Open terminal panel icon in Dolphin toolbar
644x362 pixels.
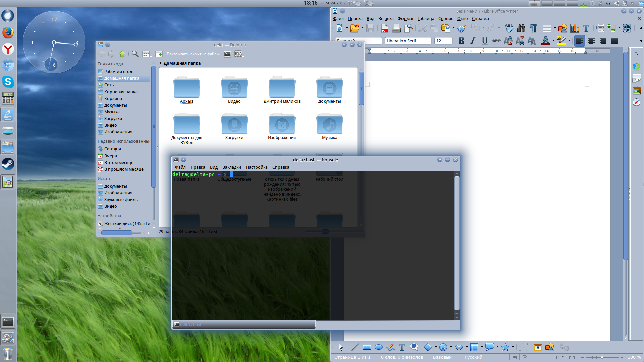point(227,54)
